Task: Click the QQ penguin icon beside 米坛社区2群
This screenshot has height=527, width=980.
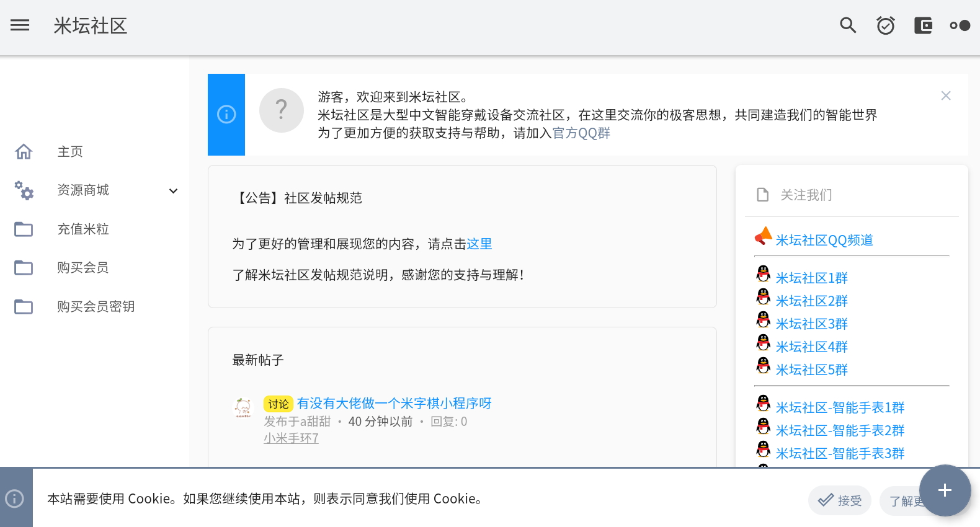Action: click(764, 297)
